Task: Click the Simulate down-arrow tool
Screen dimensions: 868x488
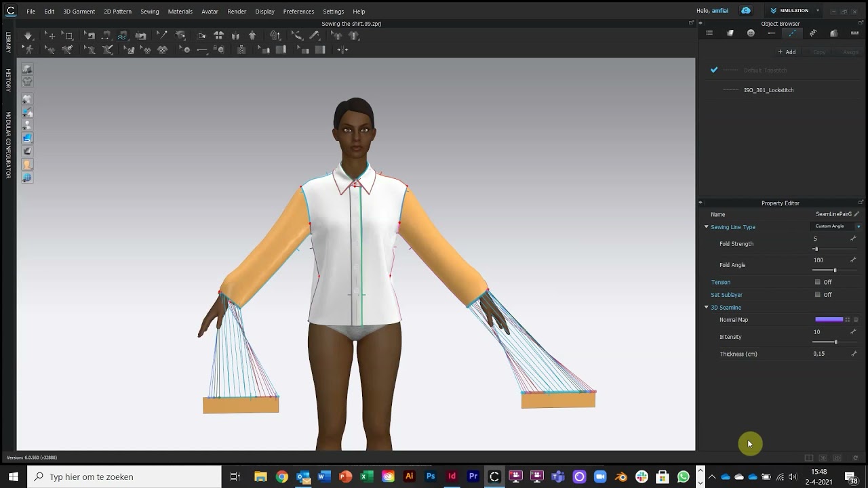Action: point(28,35)
